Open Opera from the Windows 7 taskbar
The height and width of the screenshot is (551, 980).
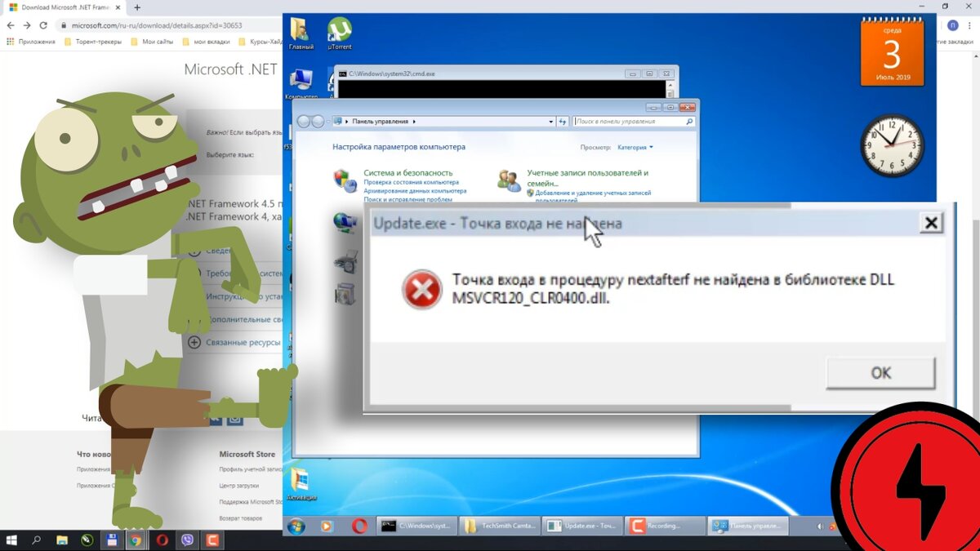click(358, 526)
